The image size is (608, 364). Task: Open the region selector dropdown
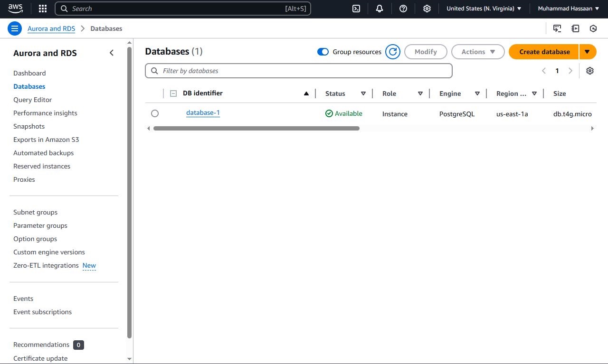point(484,9)
